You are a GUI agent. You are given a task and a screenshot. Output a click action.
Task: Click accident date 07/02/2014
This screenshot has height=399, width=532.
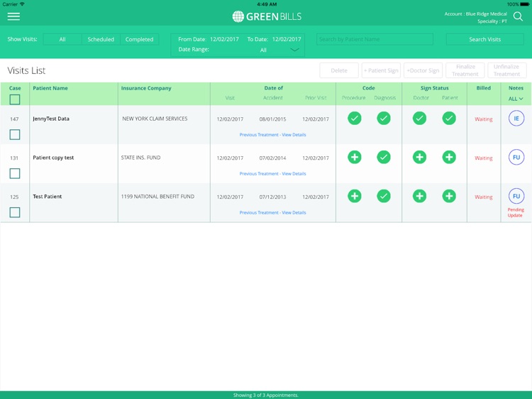[x=272, y=158]
